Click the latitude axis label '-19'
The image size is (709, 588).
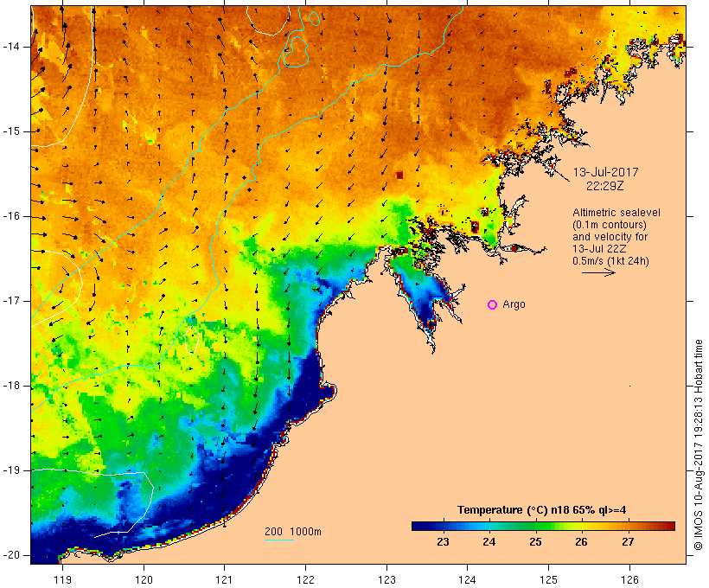[11, 471]
